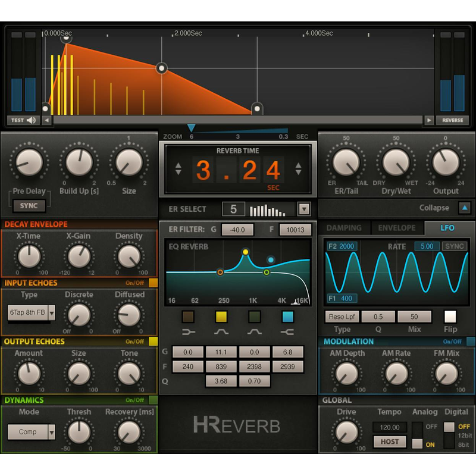Toggle the Input Echoes On/Off switch
Viewport: 476px width, 476px height.
coord(153,283)
